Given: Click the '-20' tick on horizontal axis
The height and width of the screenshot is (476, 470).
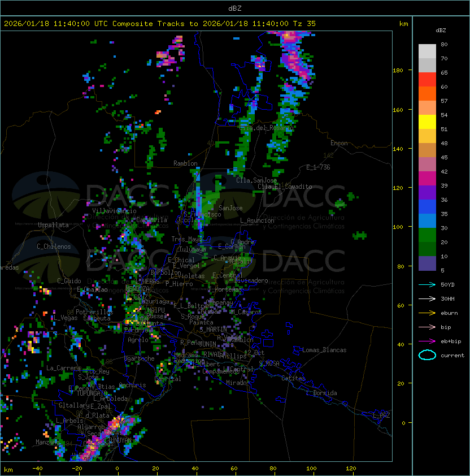Looking at the screenshot, I should click(77, 468).
